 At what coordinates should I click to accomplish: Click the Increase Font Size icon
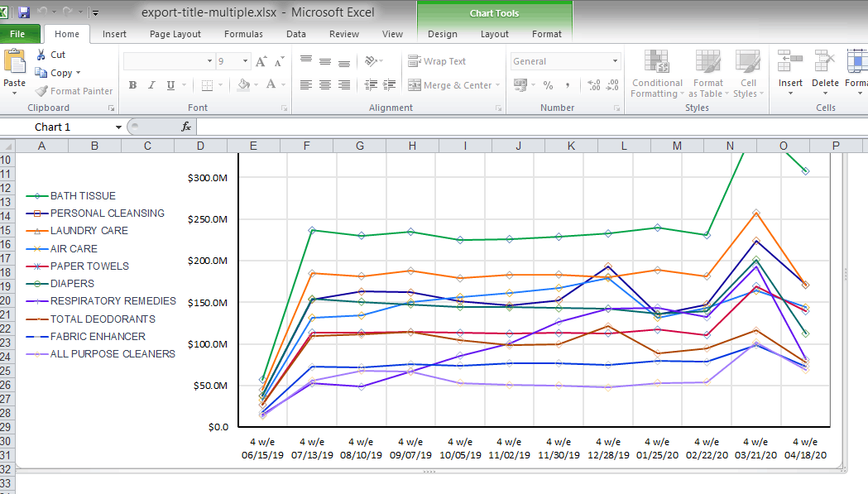(x=261, y=61)
